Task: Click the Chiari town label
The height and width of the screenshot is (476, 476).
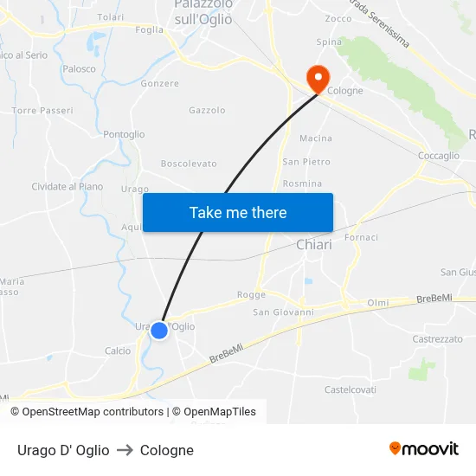Action: tap(314, 245)
